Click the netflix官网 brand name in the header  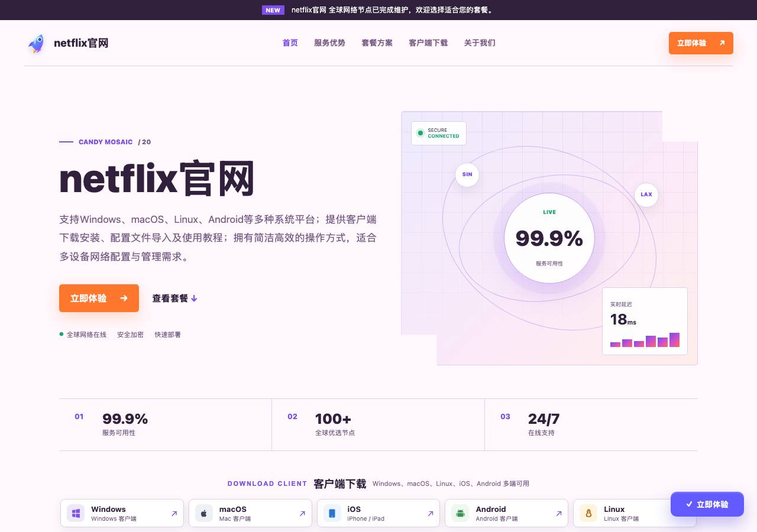pyautogui.click(x=81, y=43)
